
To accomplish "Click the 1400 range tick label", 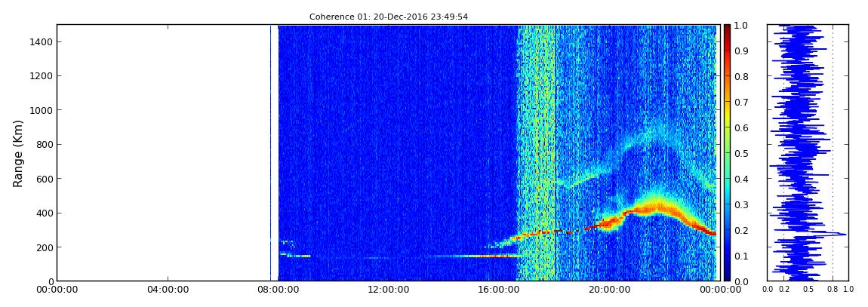I will pos(40,41).
